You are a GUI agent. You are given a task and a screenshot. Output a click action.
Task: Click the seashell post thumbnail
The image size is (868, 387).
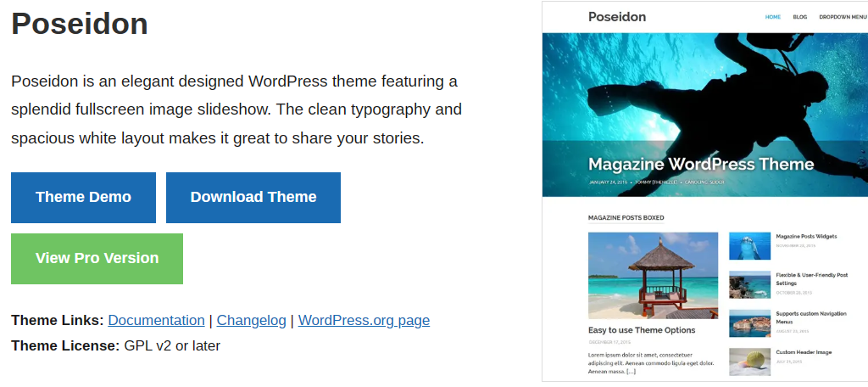click(x=749, y=362)
